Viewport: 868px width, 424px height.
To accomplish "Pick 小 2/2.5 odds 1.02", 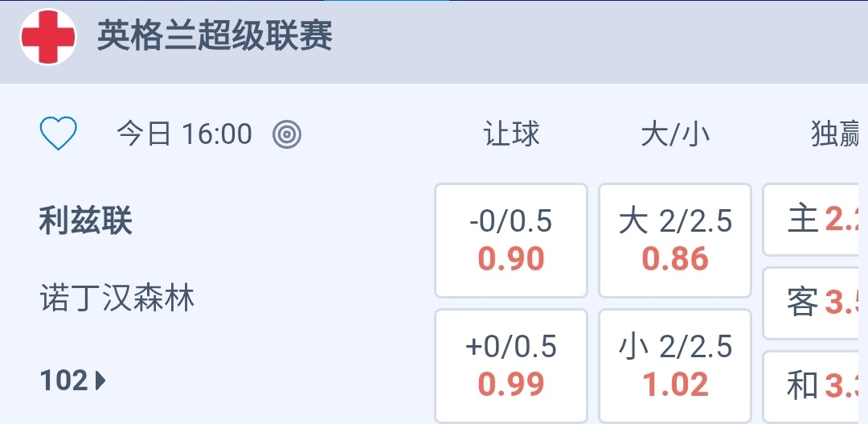I will (x=675, y=366).
